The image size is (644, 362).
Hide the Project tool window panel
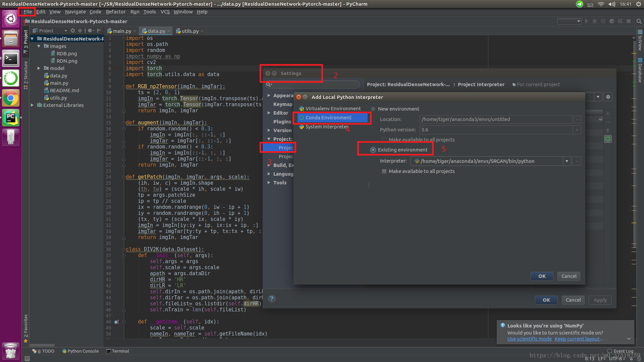(99, 31)
